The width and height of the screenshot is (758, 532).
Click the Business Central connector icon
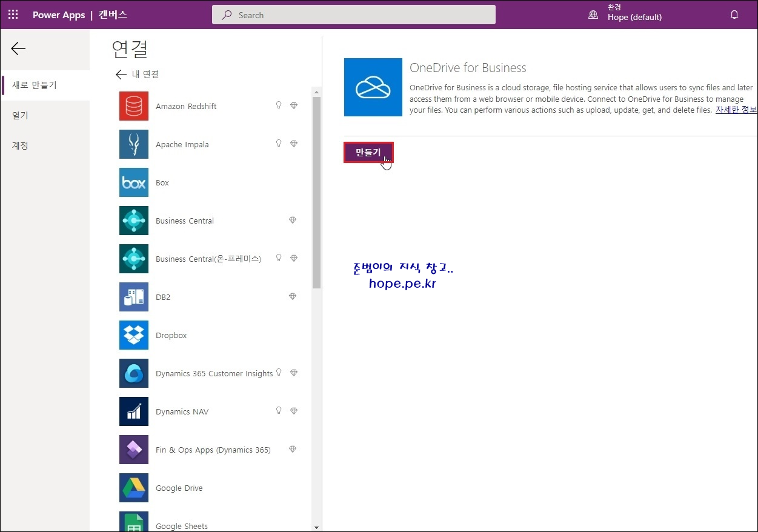pyautogui.click(x=134, y=221)
